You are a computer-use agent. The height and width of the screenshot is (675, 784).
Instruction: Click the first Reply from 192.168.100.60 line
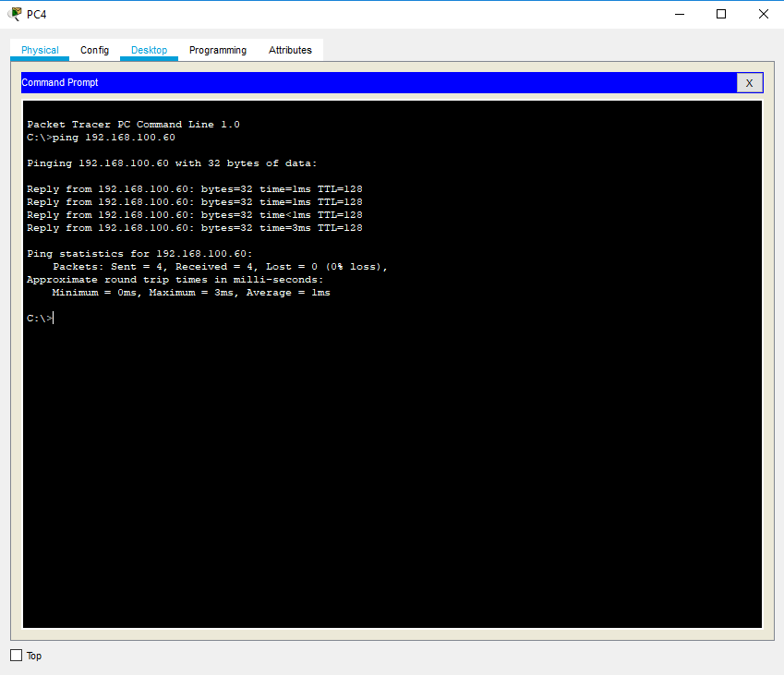(x=194, y=189)
